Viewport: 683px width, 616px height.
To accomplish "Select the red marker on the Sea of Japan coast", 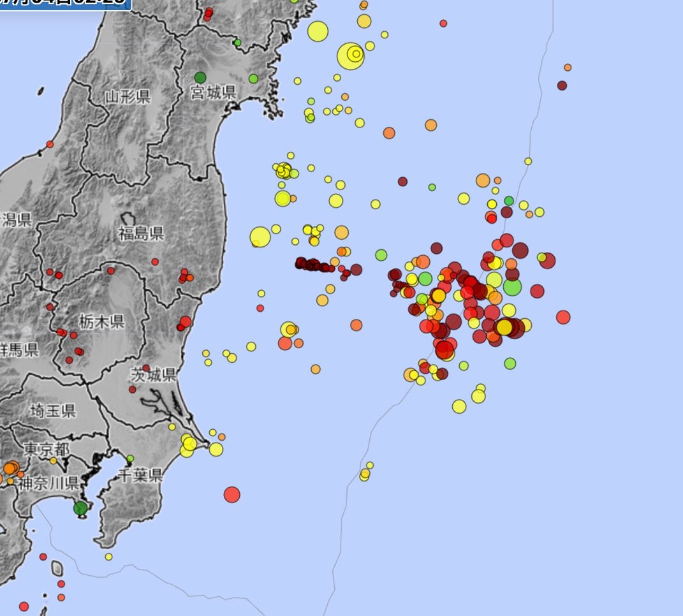I will (50, 144).
